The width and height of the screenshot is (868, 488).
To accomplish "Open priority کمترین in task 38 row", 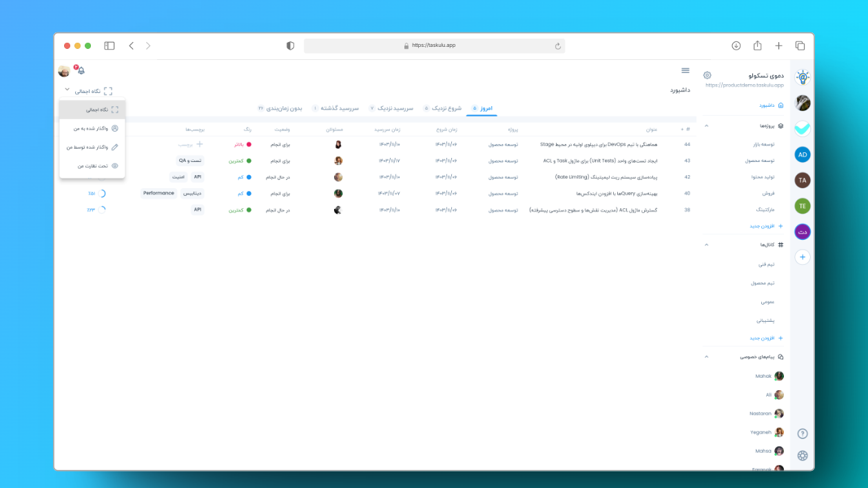I will point(240,210).
